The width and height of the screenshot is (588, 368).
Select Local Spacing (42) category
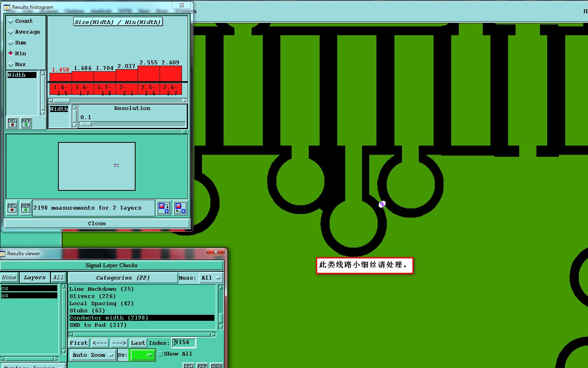142,303
